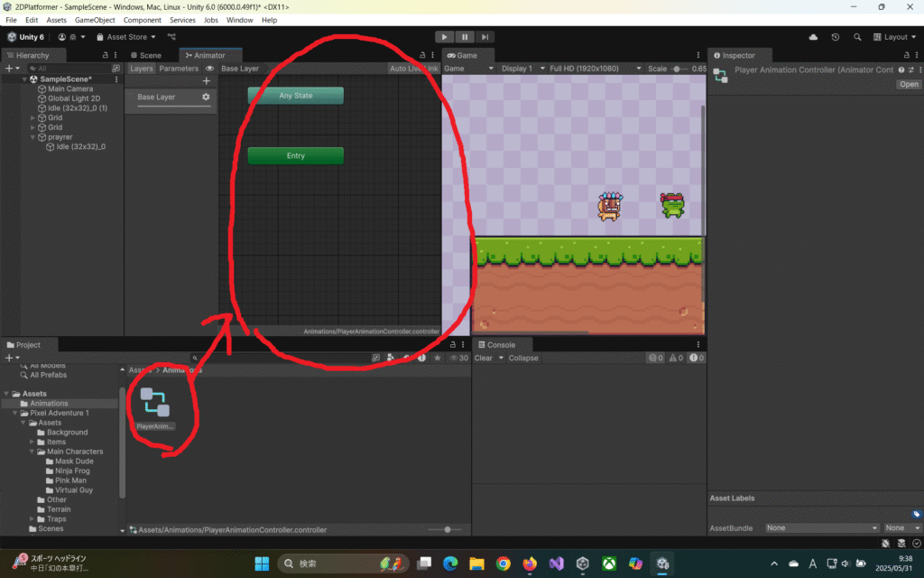Open the Hierarchy panel kebab menu

point(115,55)
